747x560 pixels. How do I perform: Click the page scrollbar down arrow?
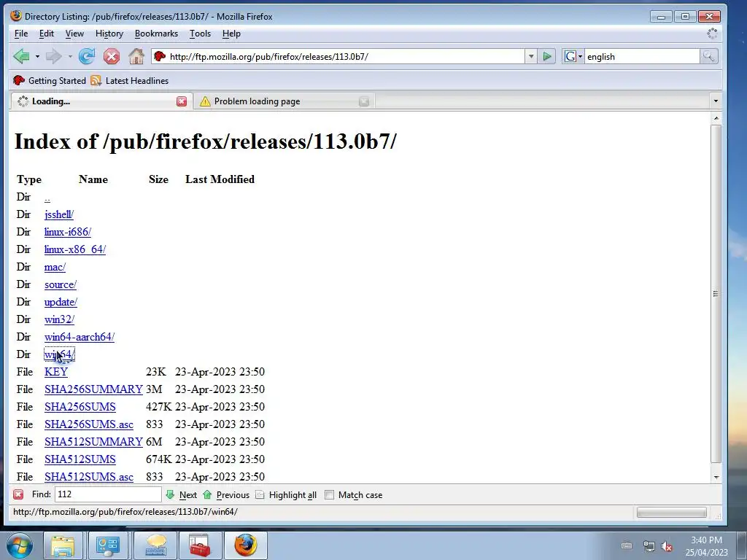click(x=716, y=477)
